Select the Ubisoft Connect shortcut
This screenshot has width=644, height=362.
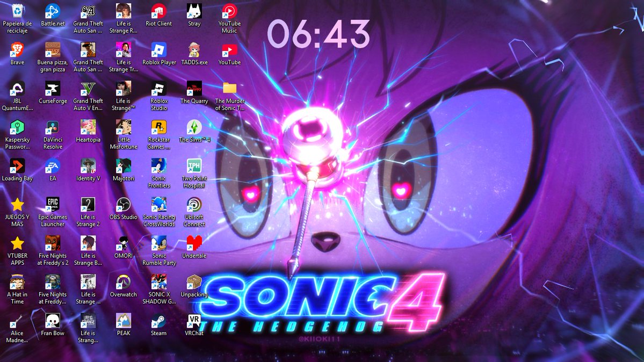click(x=194, y=205)
